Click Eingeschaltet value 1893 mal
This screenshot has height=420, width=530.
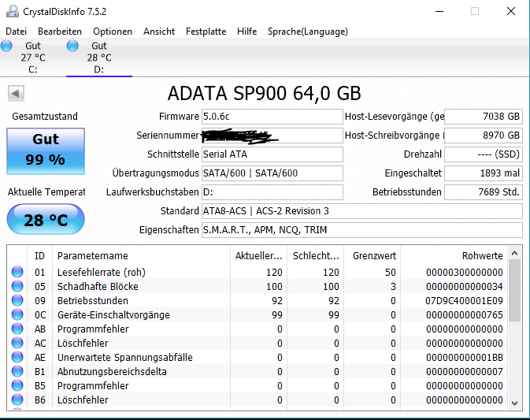point(484,173)
